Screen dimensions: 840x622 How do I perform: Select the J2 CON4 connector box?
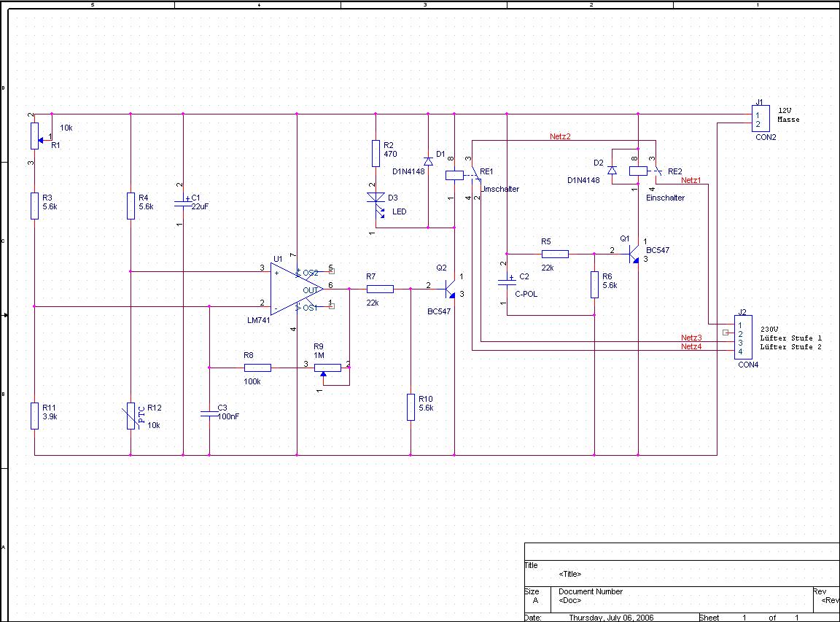(744, 338)
